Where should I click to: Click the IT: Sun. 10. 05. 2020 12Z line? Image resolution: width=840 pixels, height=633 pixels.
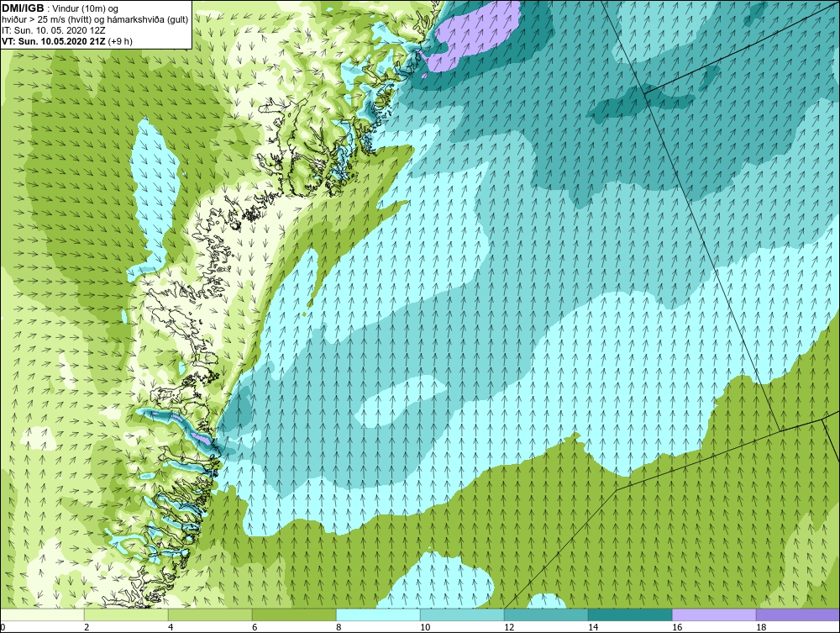pyautogui.click(x=54, y=30)
